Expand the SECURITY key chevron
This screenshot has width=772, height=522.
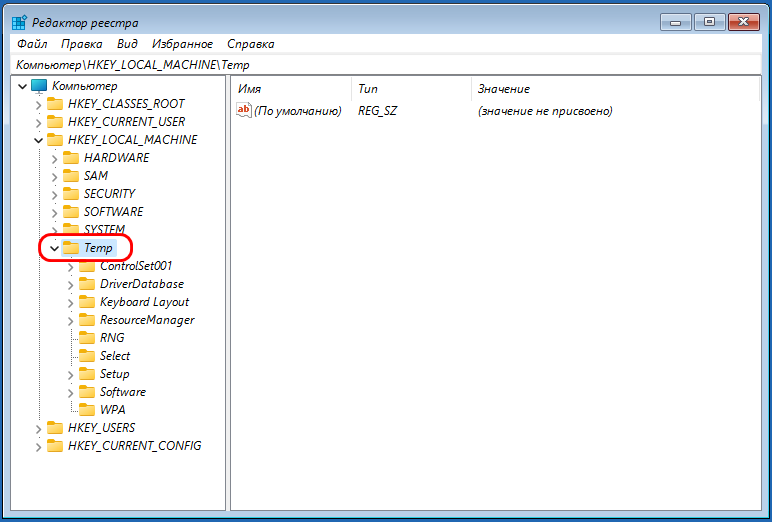click(54, 195)
